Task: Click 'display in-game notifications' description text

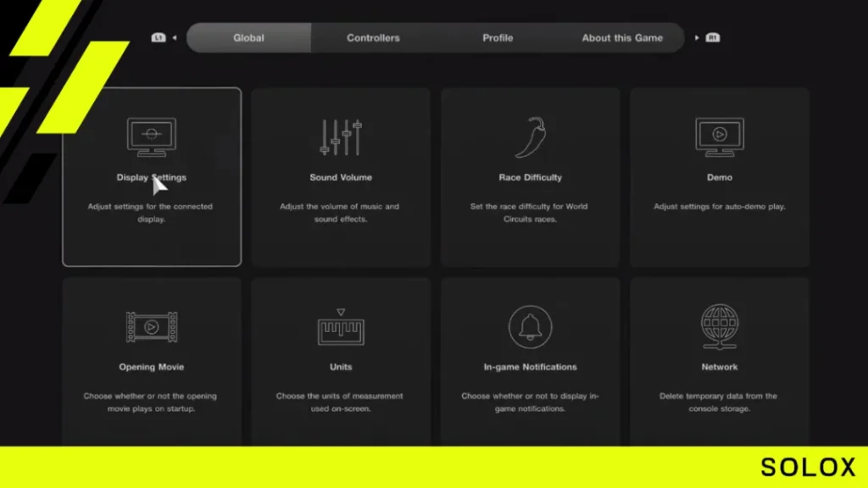Action: coord(531,402)
